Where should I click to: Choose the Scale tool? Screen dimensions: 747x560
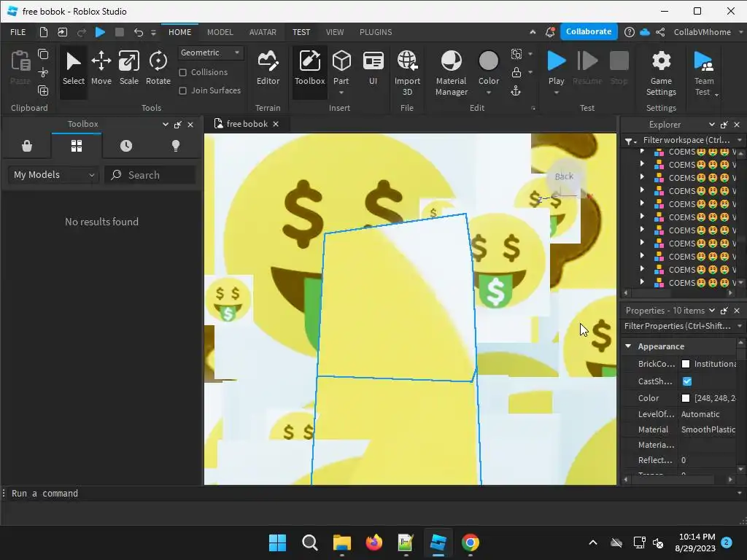tap(128, 69)
